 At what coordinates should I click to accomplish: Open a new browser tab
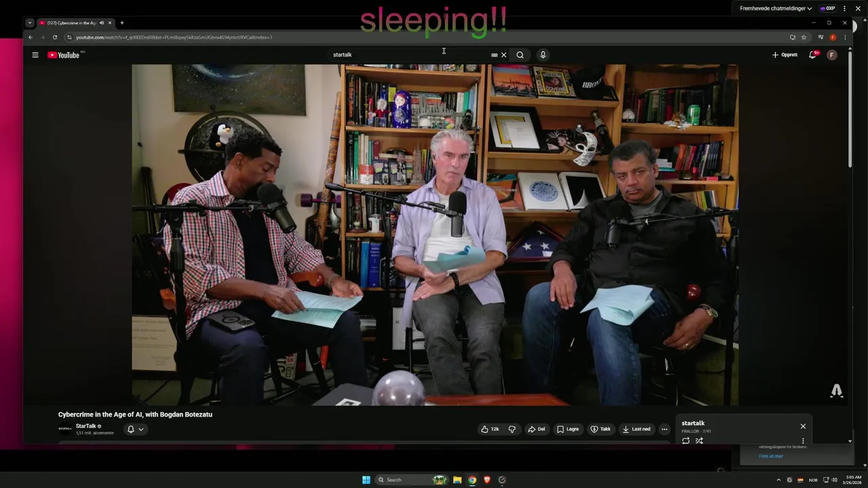tap(122, 23)
